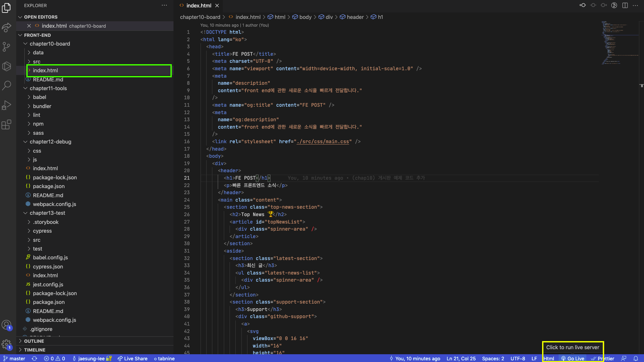Screen dimensions: 644x362
Task: Open webpack.config.js under chapter12-debug
Action: point(95,204)
